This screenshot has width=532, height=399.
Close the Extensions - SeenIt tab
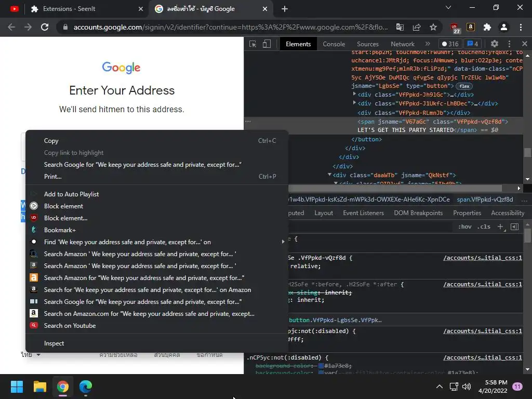141,9
